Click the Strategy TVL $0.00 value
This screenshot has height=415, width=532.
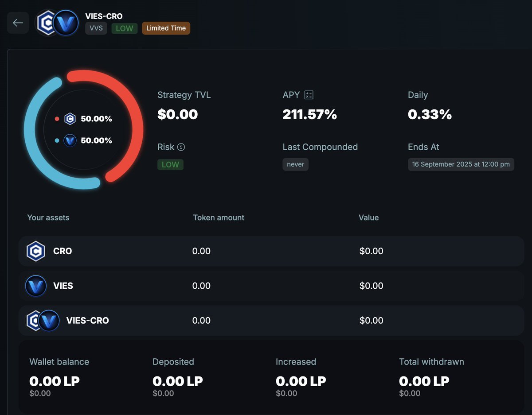tap(178, 115)
